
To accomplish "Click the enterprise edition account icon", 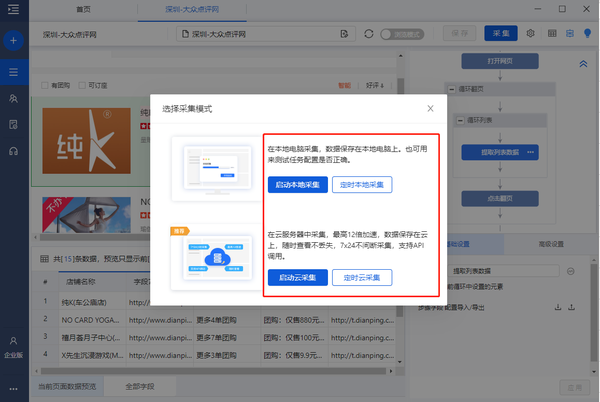I will click(13, 347).
